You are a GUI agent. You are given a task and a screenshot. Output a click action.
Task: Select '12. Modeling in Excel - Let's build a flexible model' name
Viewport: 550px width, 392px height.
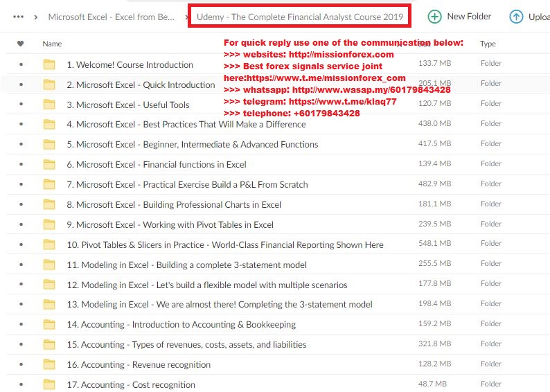pyautogui.click(x=207, y=285)
